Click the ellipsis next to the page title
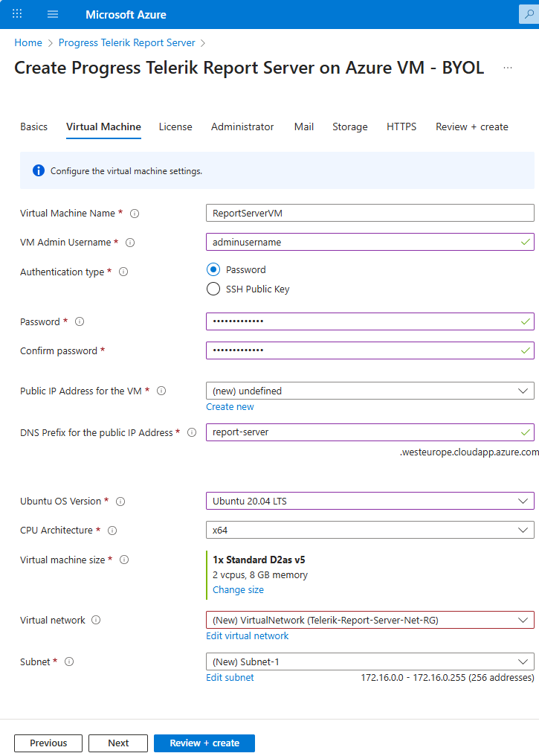 (507, 68)
